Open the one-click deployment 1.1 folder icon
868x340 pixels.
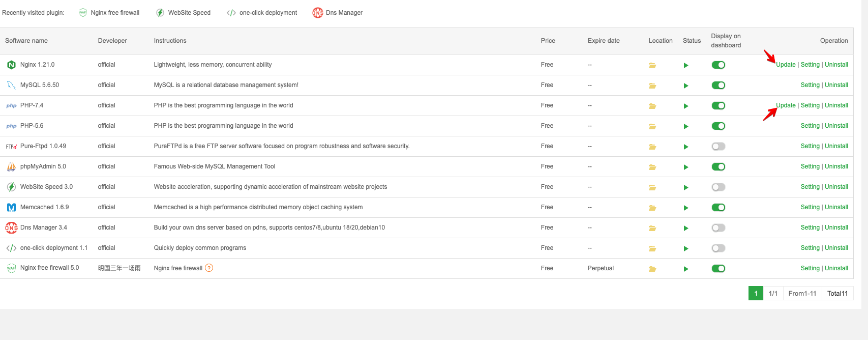point(652,248)
